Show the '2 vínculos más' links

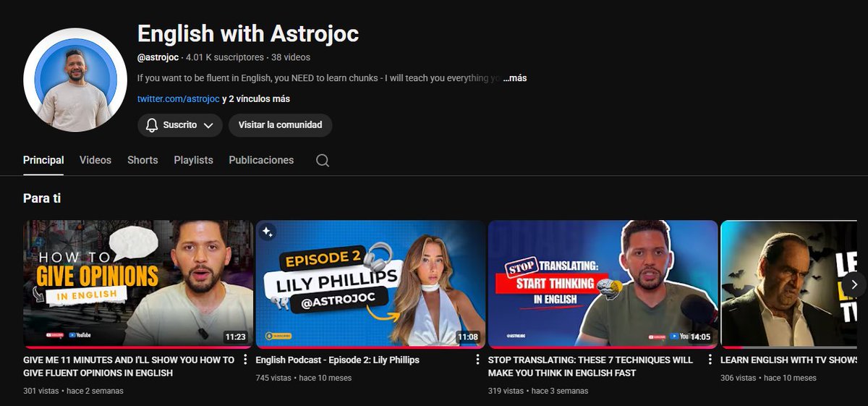point(256,98)
